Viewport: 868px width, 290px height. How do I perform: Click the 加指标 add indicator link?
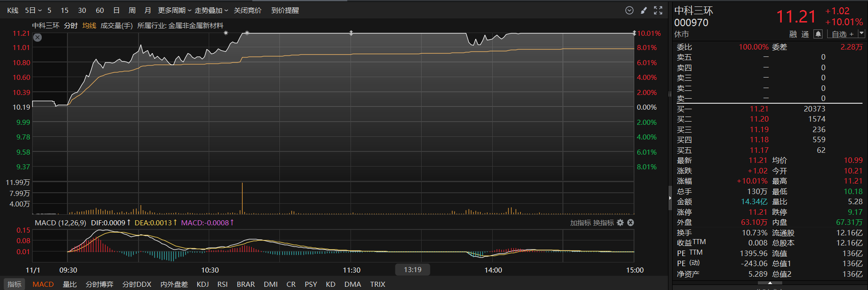pos(580,223)
